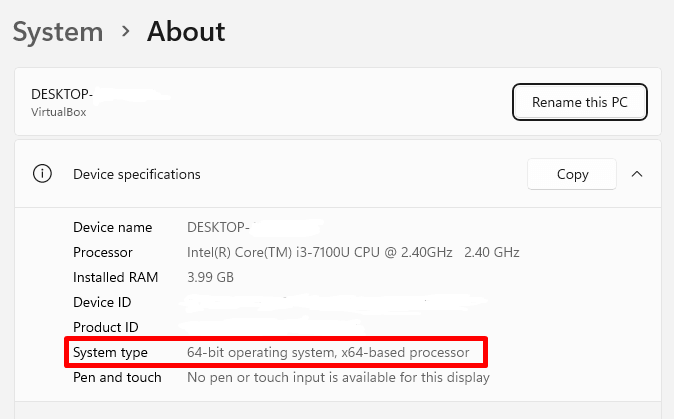This screenshot has width=674, height=419.
Task: Click the 64-bit operating system value text
Action: [x=328, y=352]
